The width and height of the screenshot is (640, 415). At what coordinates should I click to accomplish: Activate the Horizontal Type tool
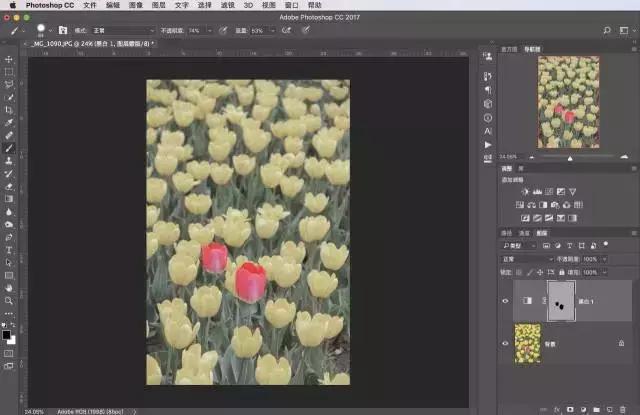tap(9, 250)
